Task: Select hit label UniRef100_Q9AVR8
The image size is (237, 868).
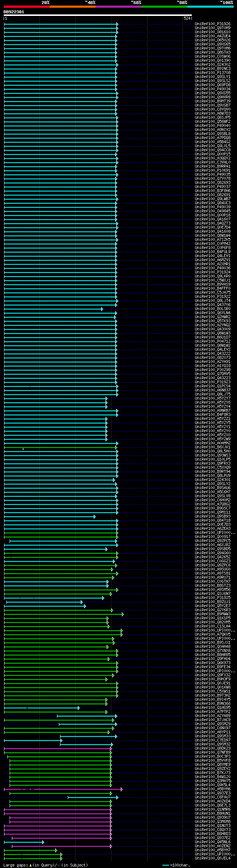Action: click(x=213, y=97)
